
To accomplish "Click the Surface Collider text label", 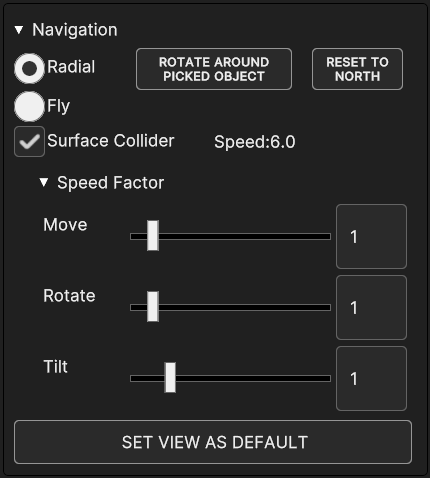I will click(111, 141).
